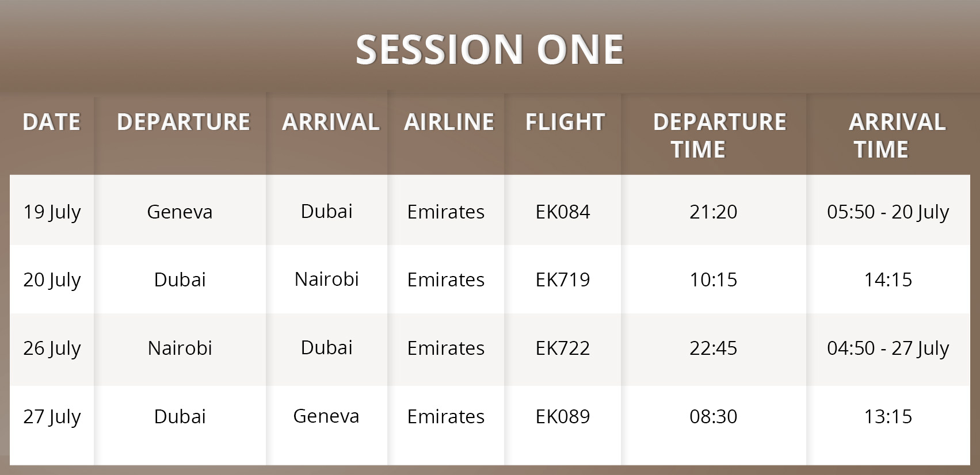Select arrival time 04:50 - 27 July

pyautogui.click(x=888, y=348)
